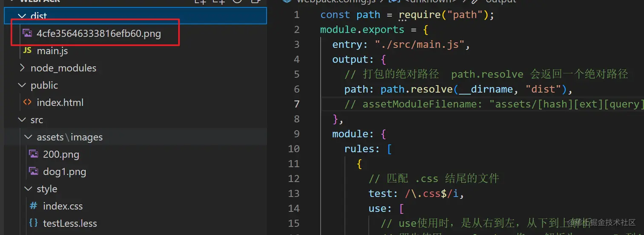Image resolution: width=644 pixels, height=235 pixels.
Task: Click line number 15 in the gutter
Action: (x=294, y=223)
